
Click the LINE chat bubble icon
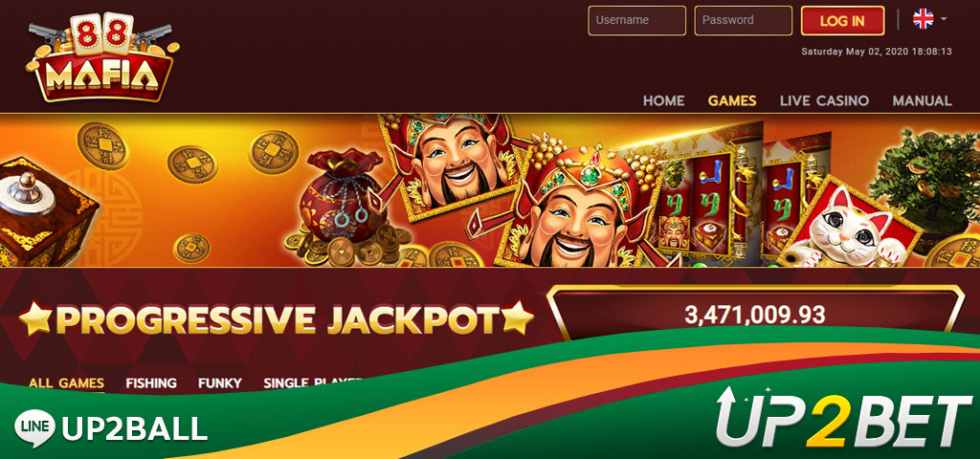(35, 428)
